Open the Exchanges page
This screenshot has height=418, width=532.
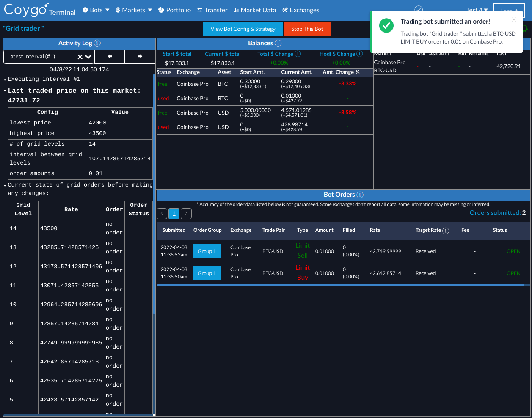click(300, 10)
